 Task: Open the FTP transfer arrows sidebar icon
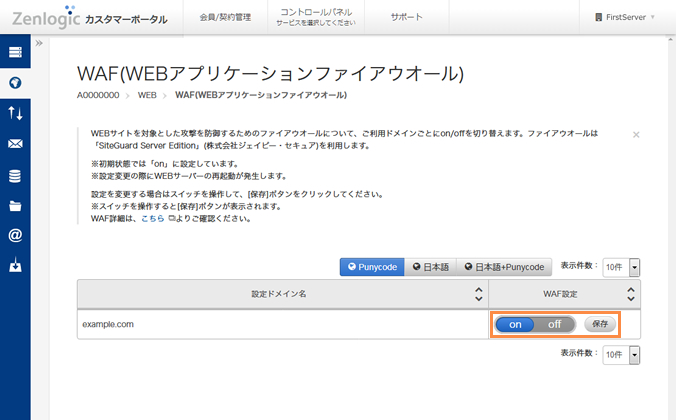[15, 113]
